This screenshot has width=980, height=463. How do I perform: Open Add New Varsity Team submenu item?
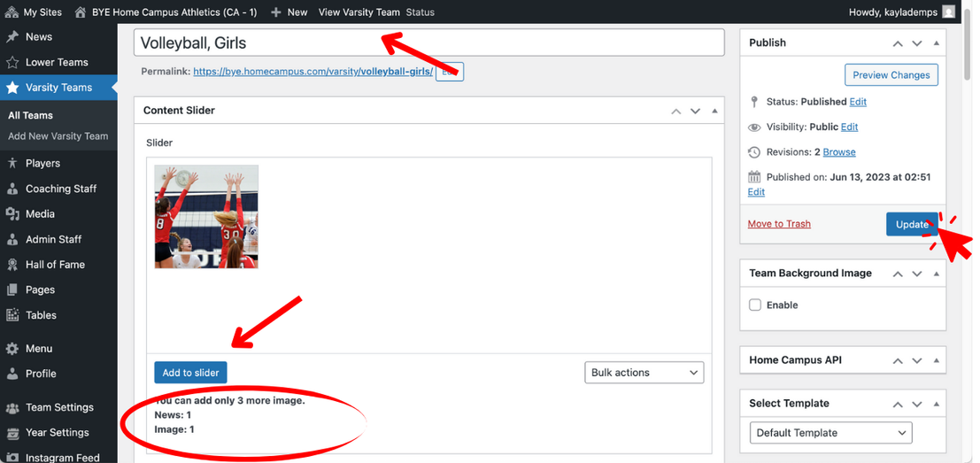pyautogui.click(x=58, y=136)
